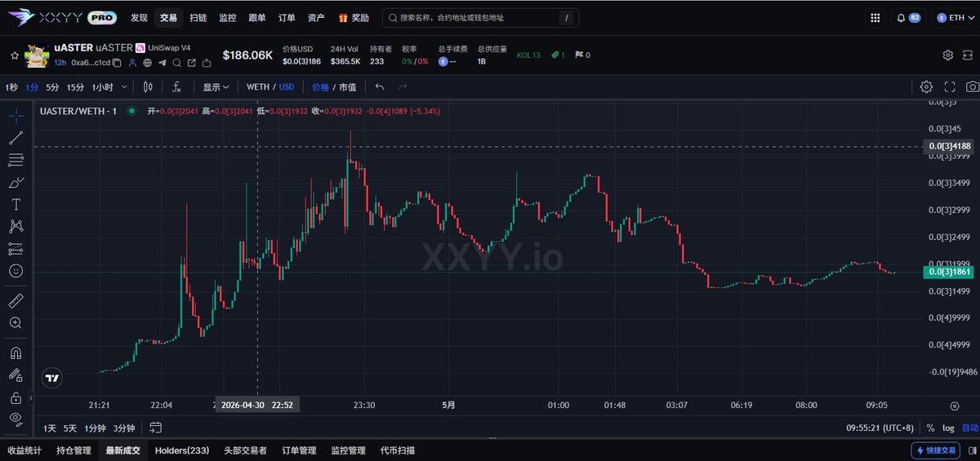Open the forecasting and measurement tool

[x=16, y=248]
